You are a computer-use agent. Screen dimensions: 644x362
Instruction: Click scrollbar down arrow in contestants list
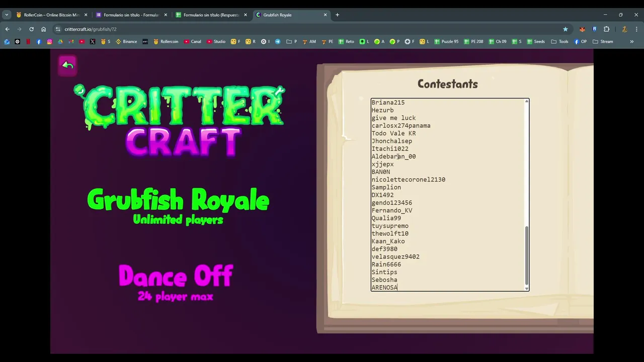coord(527,288)
